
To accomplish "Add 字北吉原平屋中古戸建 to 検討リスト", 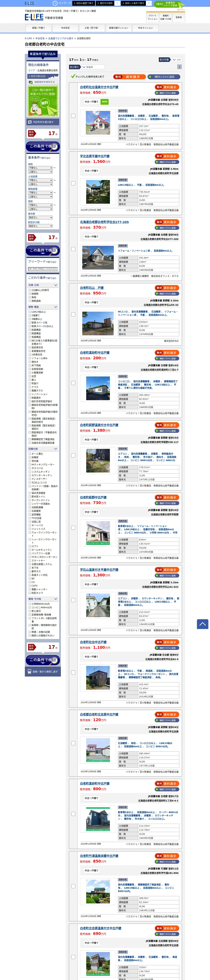I will (167, 162).
